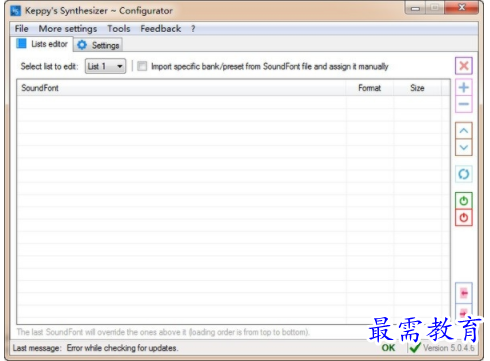490x361 pixels.
Task: Open the Tools menu
Action: [x=119, y=29]
